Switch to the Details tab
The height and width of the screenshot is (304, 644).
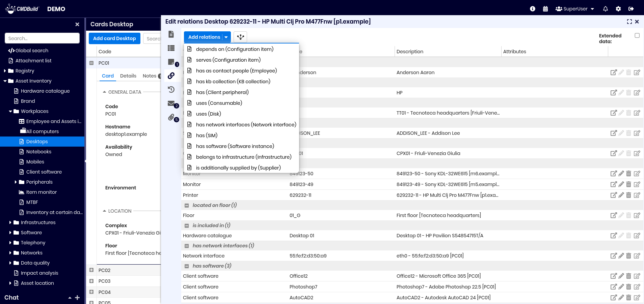[128, 76]
